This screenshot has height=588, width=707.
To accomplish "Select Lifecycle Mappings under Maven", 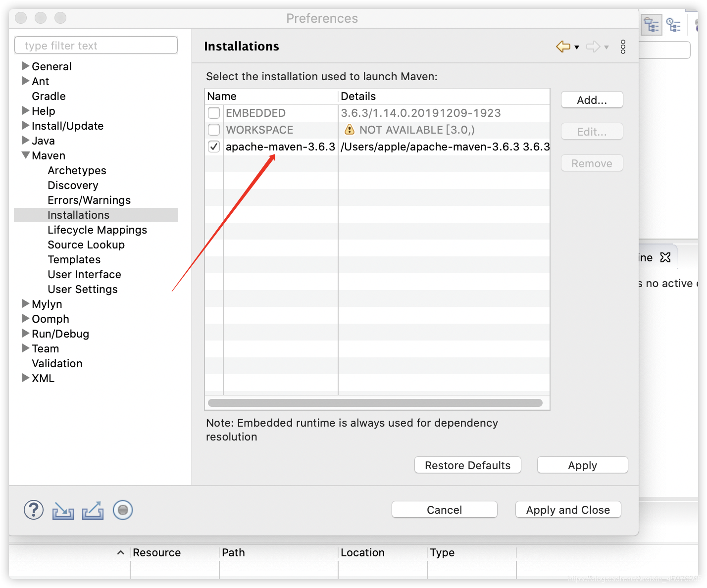I will coord(97,230).
